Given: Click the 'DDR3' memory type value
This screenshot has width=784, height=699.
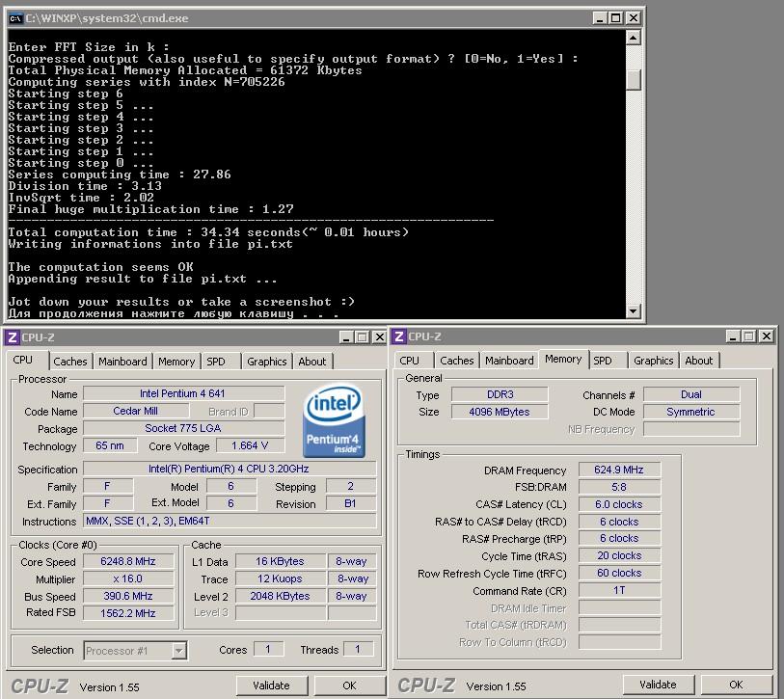Looking at the screenshot, I should [500, 394].
